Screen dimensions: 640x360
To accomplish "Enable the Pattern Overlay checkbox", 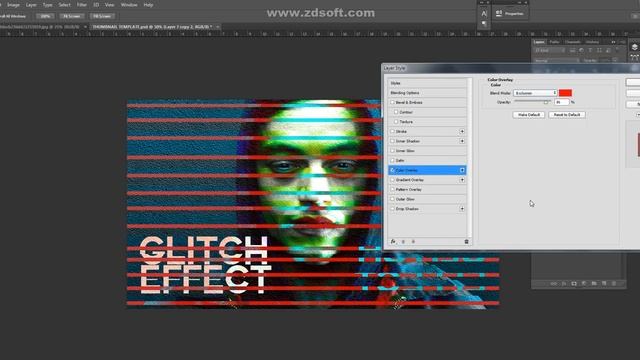I will (392, 189).
